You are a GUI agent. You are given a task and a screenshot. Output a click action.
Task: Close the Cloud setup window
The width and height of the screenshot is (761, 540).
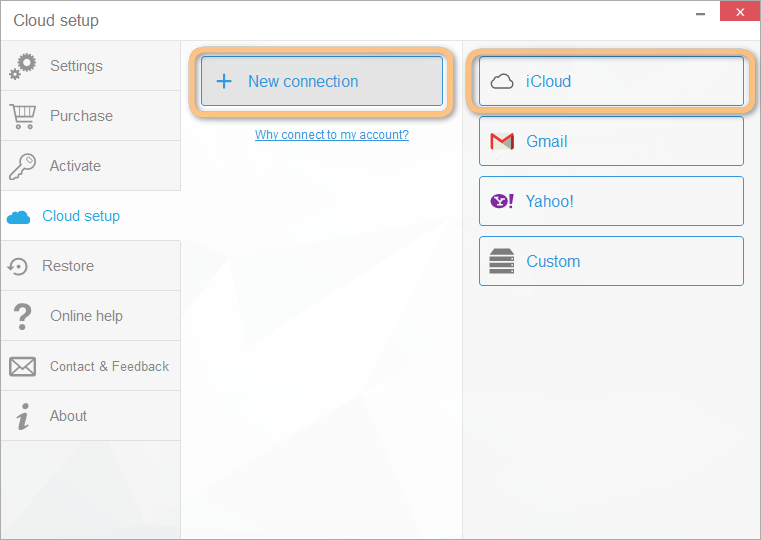point(737,12)
